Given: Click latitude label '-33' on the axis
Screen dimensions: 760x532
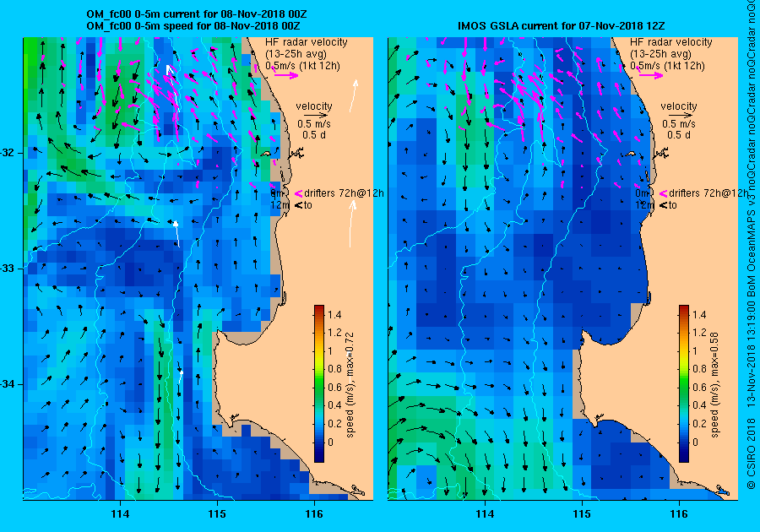Looking at the screenshot, I should coord(8,269).
